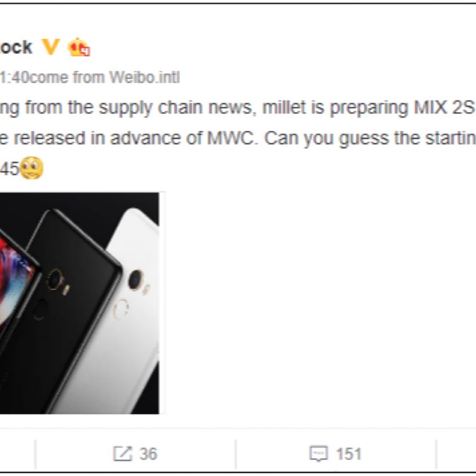This screenshot has width=476, height=476.
Task: Enlarge the Mi MIX phones image thumbnail
Action: coord(79,303)
